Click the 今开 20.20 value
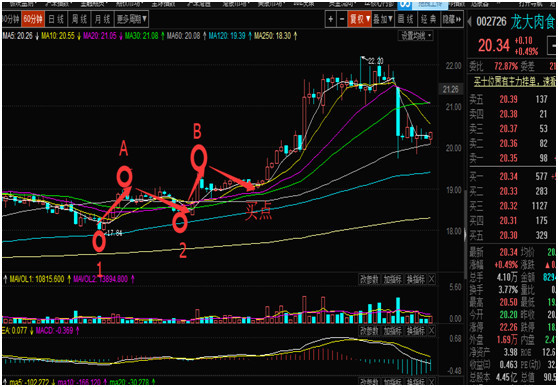 tap(508, 315)
